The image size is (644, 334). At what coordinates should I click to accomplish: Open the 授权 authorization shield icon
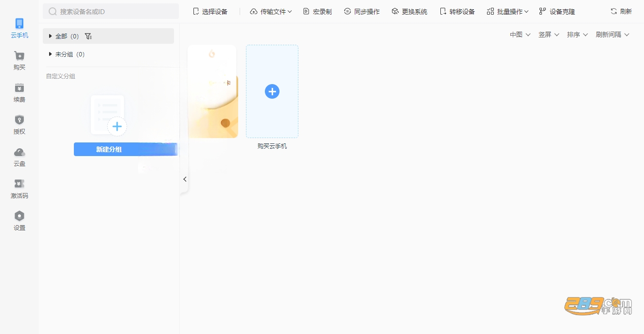[19, 120]
